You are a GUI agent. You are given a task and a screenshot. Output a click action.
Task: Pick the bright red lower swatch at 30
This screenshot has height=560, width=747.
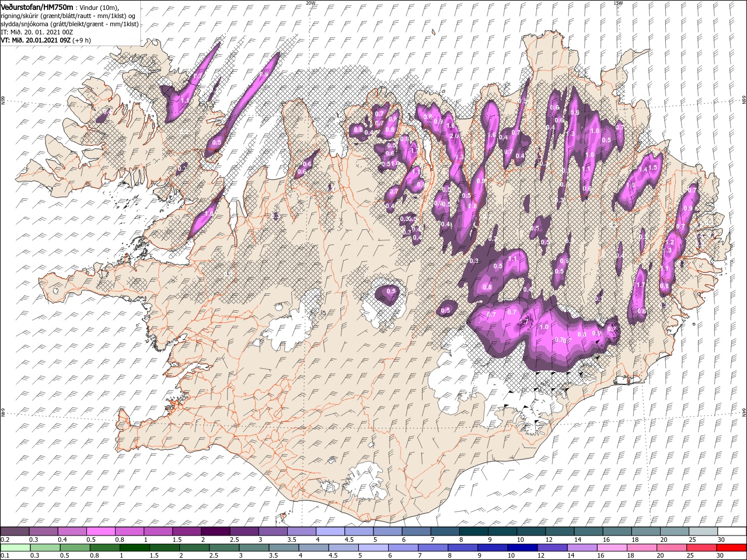point(731,548)
